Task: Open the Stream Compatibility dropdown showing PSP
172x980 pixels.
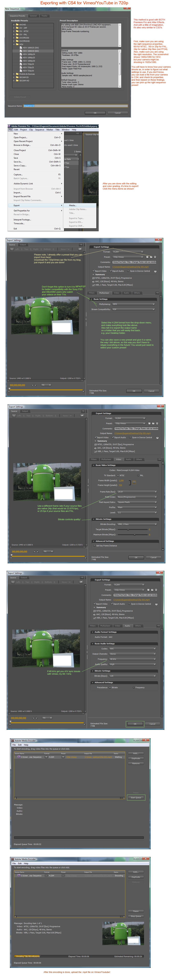Action: click(133, 309)
